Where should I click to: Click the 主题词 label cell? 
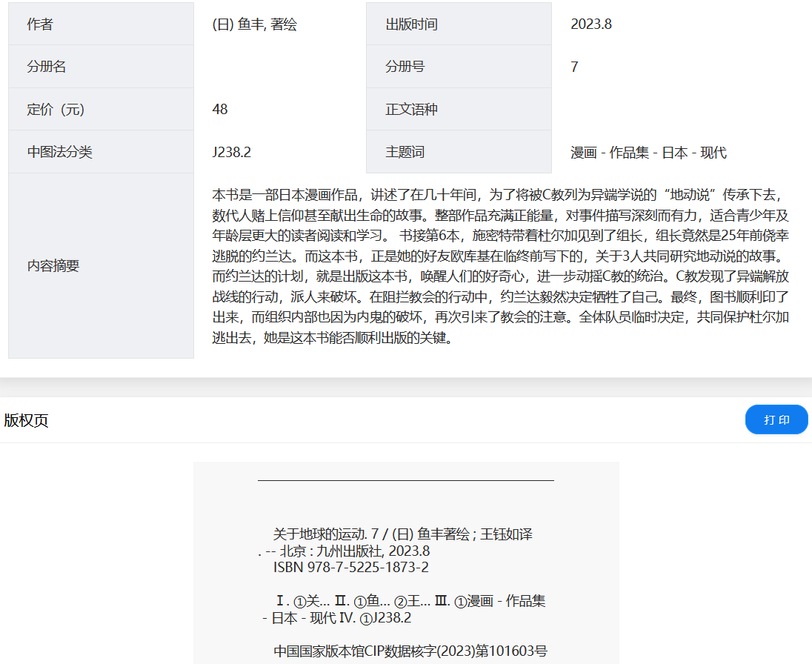[459, 152]
